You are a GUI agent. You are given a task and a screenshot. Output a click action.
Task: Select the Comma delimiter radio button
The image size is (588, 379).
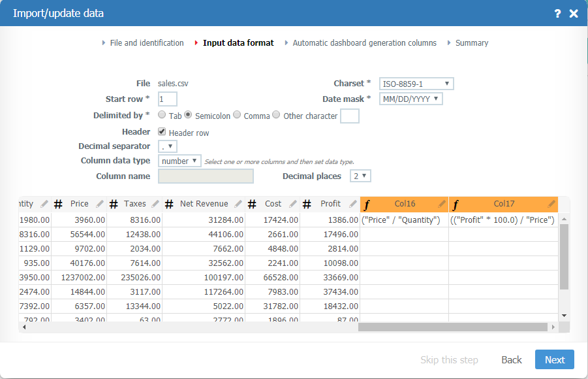[236, 115]
